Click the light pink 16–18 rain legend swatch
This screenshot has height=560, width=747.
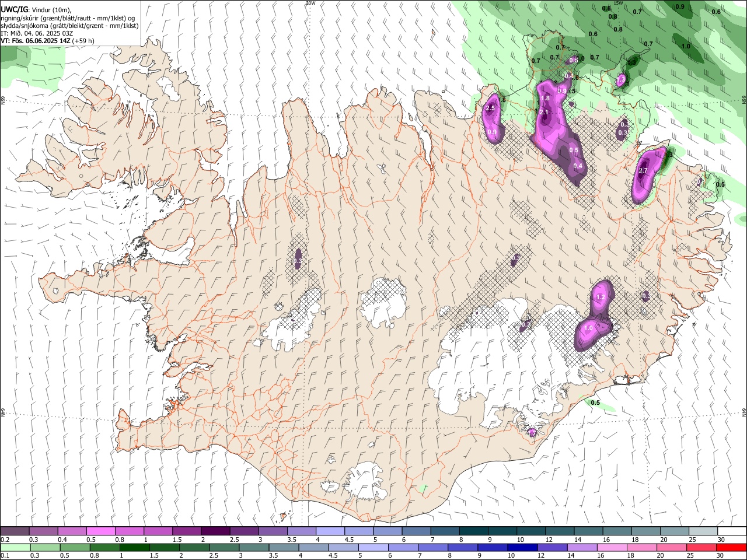[x=611, y=547]
